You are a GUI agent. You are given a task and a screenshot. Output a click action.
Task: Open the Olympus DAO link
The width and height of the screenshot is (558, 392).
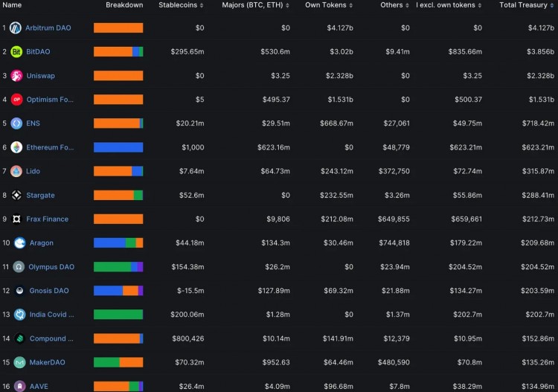pos(51,267)
